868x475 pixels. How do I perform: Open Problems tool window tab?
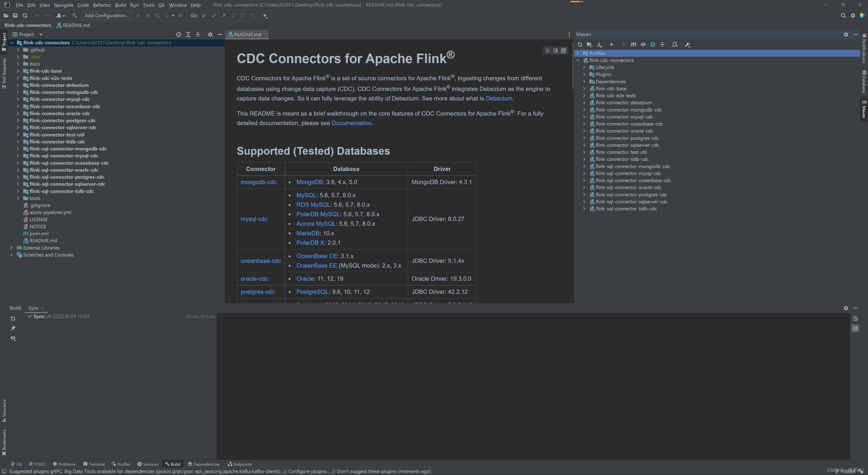tap(64, 464)
